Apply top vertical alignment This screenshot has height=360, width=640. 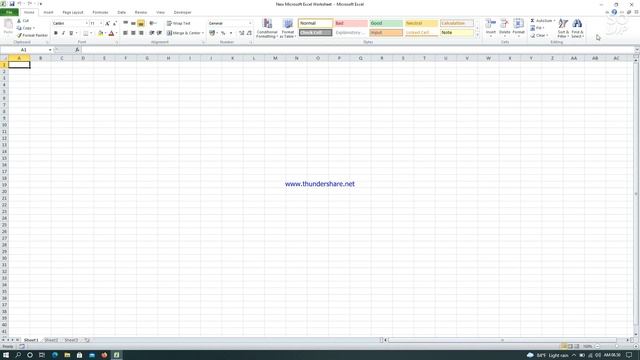(126, 23)
